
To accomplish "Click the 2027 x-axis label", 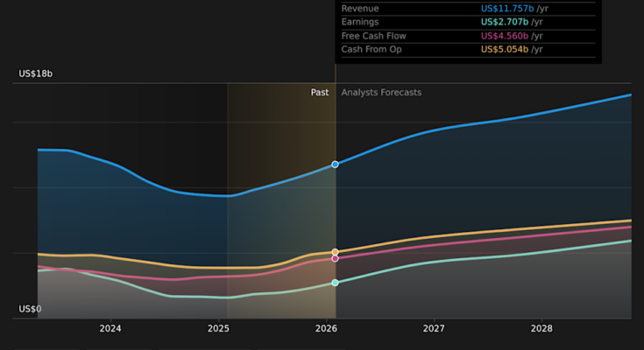I will tap(434, 329).
